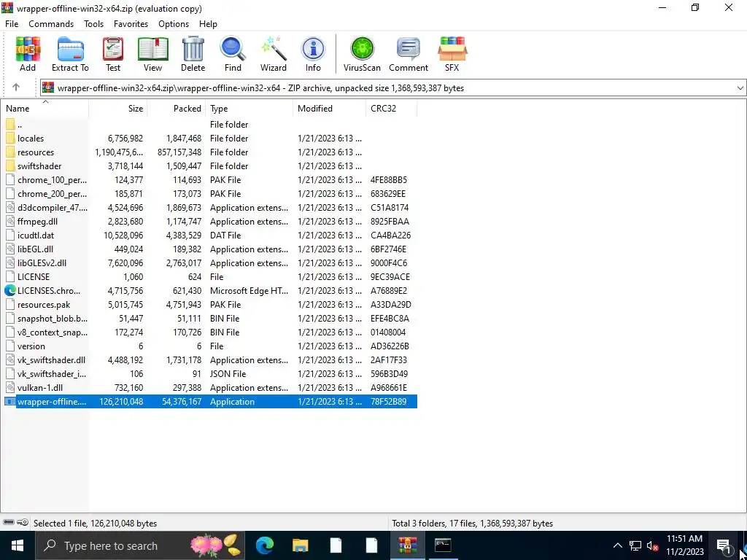Open the File menu
The height and width of the screenshot is (560, 747).
(x=12, y=24)
